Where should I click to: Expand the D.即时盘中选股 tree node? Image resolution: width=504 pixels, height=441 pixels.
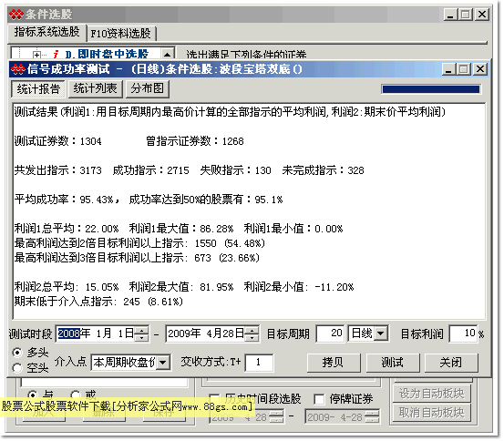pyautogui.click(x=36, y=55)
